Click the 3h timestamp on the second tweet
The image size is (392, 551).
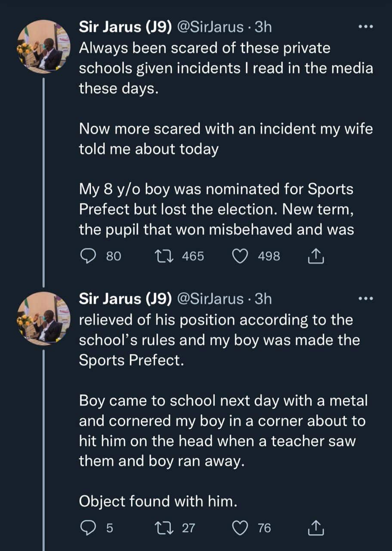tap(263, 298)
